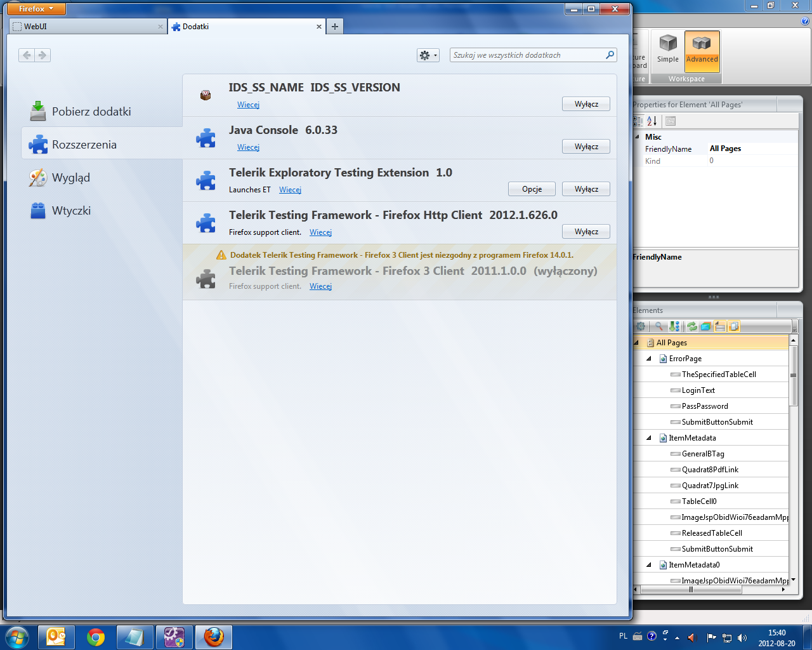The image size is (812, 650).
Task: Open the Więcej link under Java Console
Action: [x=248, y=147]
